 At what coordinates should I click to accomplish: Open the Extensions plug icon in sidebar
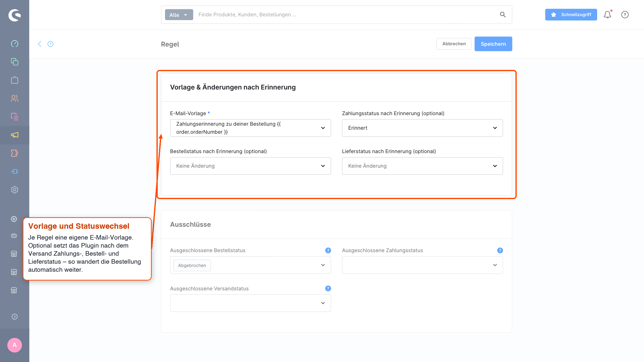pos(15,171)
